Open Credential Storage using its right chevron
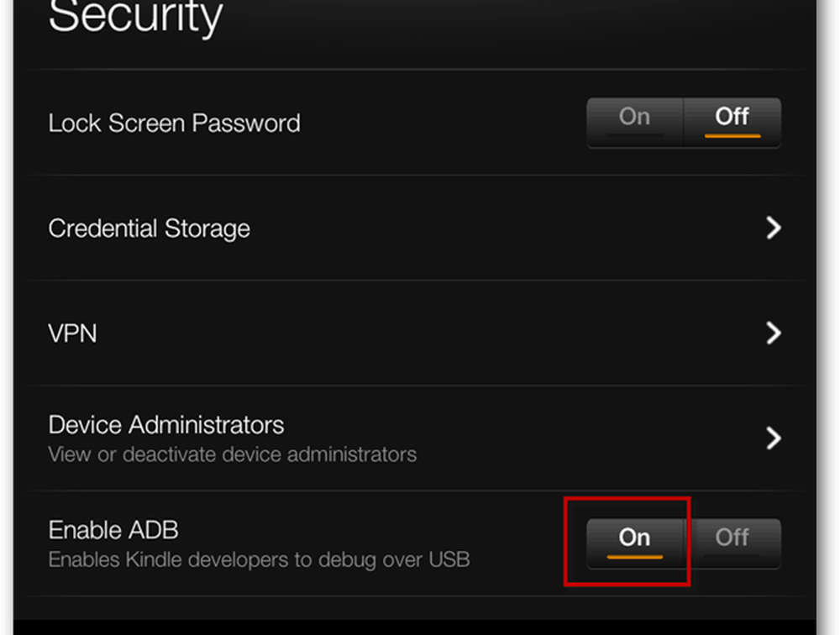The height and width of the screenshot is (635, 840). click(x=774, y=228)
